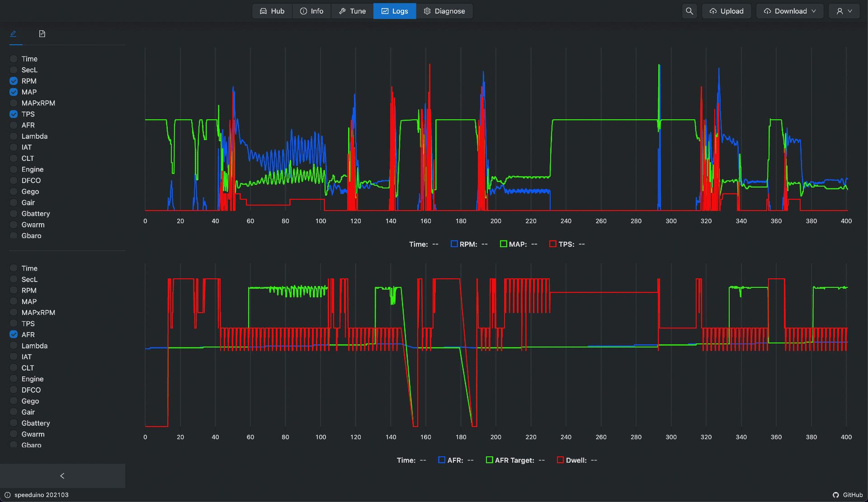
Task: Enable Time checkbox in top list
Action: click(14, 59)
